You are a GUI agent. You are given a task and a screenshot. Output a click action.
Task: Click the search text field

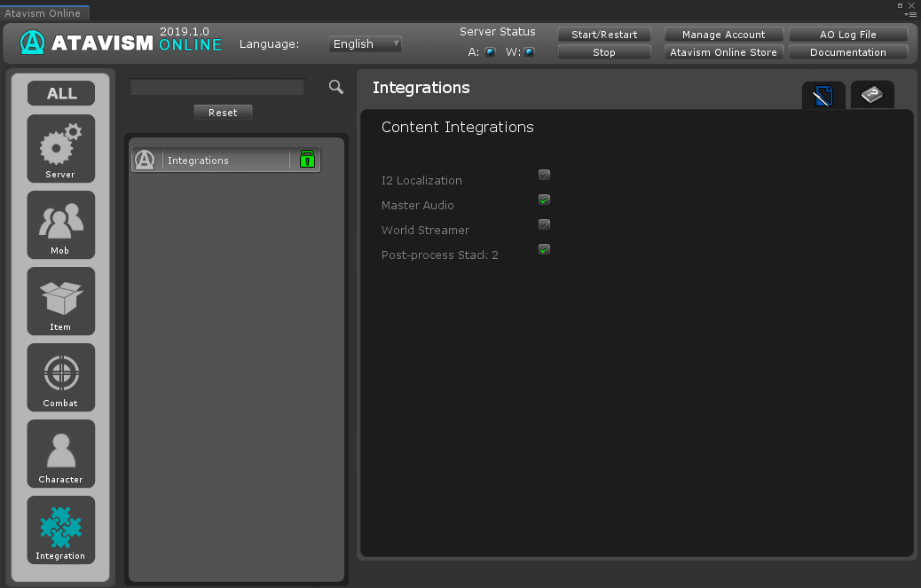click(x=217, y=87)
